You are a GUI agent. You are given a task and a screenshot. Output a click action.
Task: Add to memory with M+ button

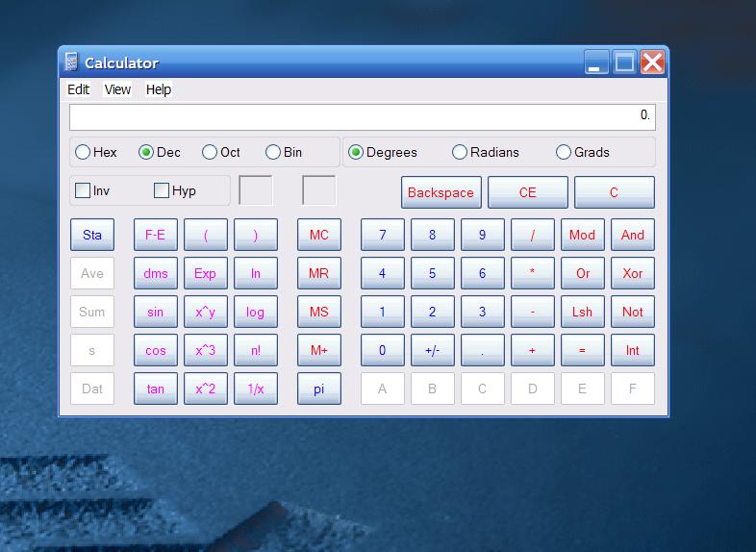click(319, 350)
